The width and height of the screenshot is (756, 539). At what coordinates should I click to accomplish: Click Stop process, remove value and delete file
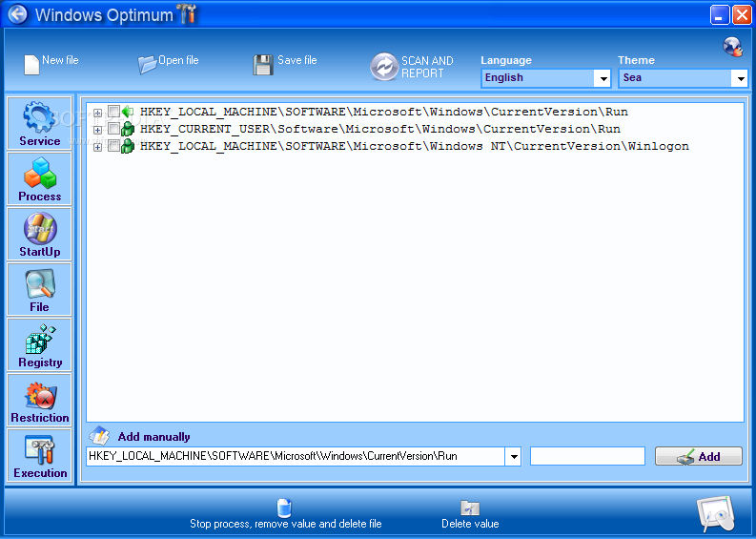coord(286,524)
